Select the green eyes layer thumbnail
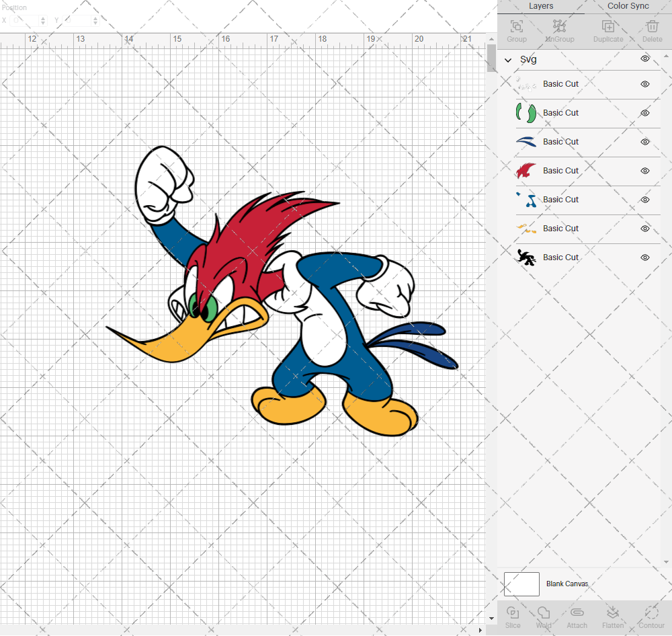This screenshot has width=672, height=636. point(526,113)
